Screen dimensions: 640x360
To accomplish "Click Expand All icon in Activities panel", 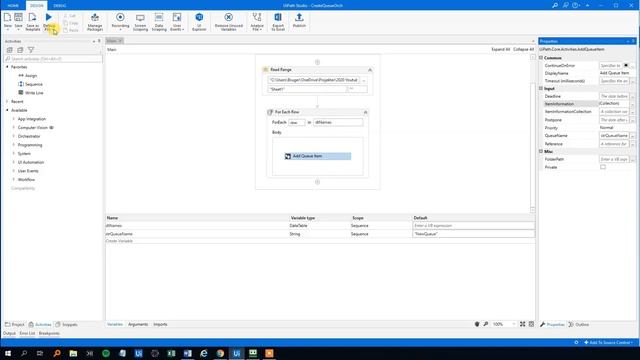I will 9,50.
